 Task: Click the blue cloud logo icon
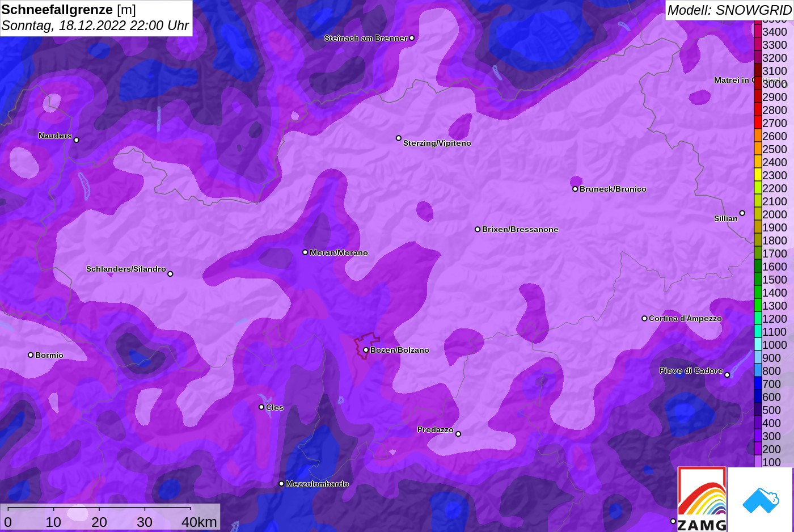coord(761,501)
